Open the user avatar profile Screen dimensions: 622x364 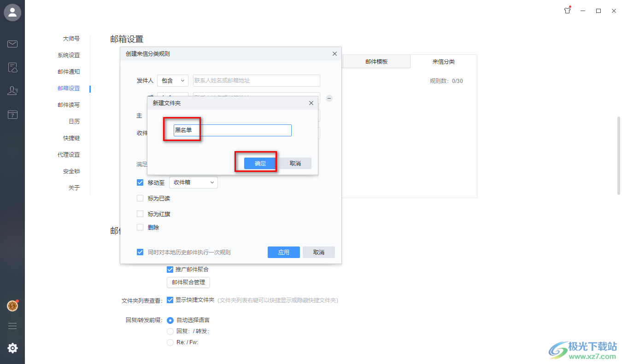(12, 12)
